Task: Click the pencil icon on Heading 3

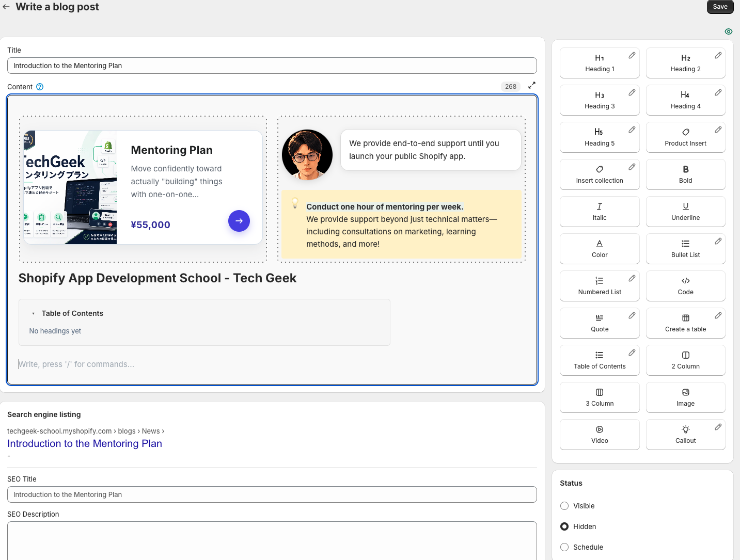Action: click(x=632, y=92)
